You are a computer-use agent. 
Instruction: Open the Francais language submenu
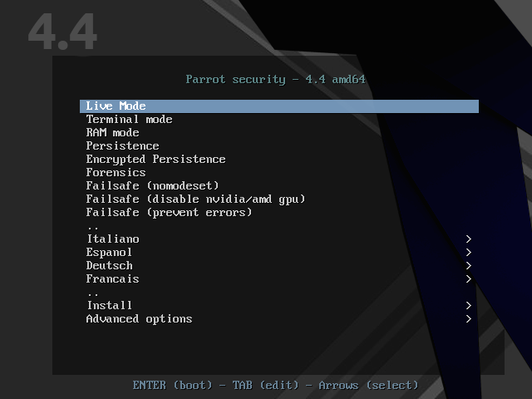coord(112,279)
